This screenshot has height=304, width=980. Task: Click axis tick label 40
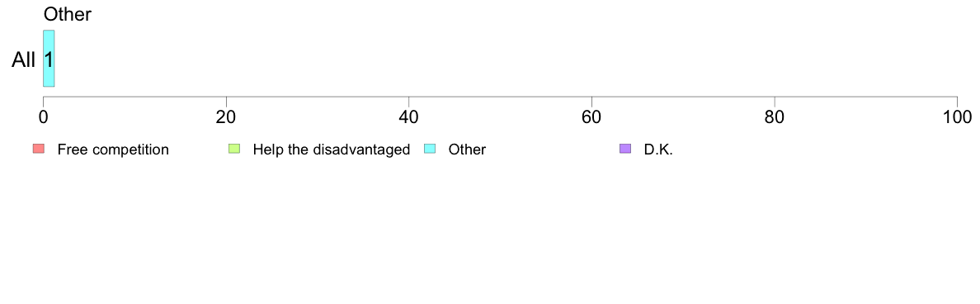coord(409,117)
